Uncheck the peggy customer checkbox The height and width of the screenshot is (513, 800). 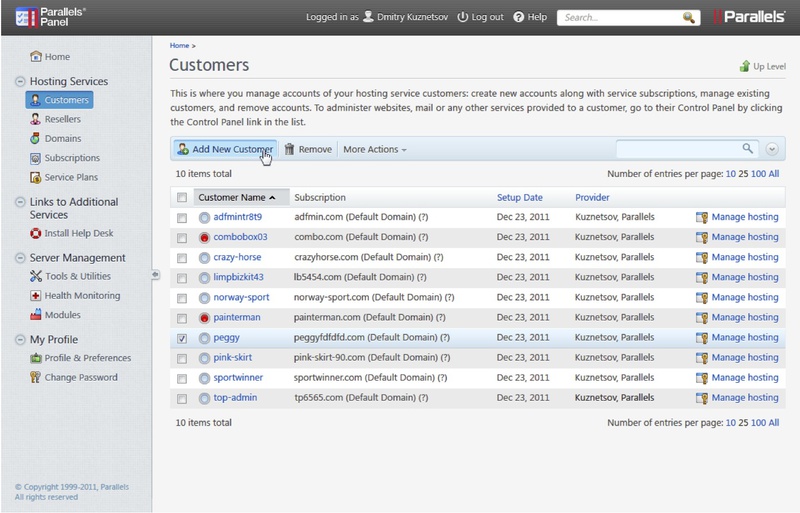click(x=181, y=338)
